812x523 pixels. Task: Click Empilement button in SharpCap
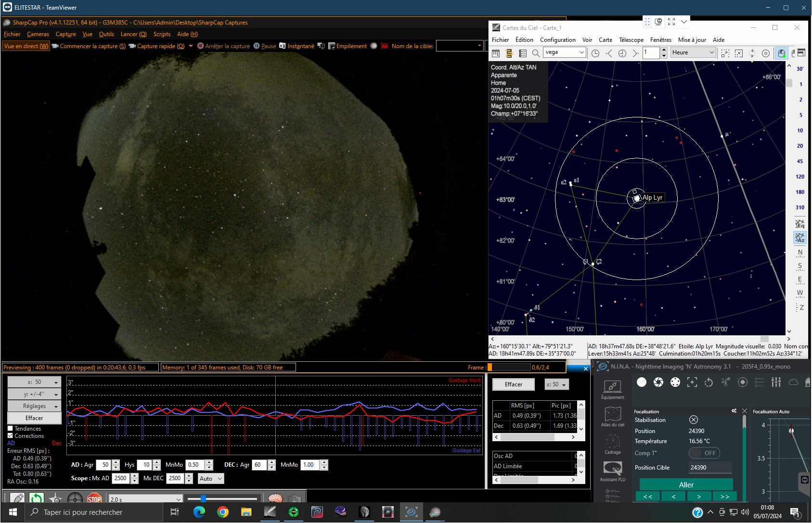[348, 46]
